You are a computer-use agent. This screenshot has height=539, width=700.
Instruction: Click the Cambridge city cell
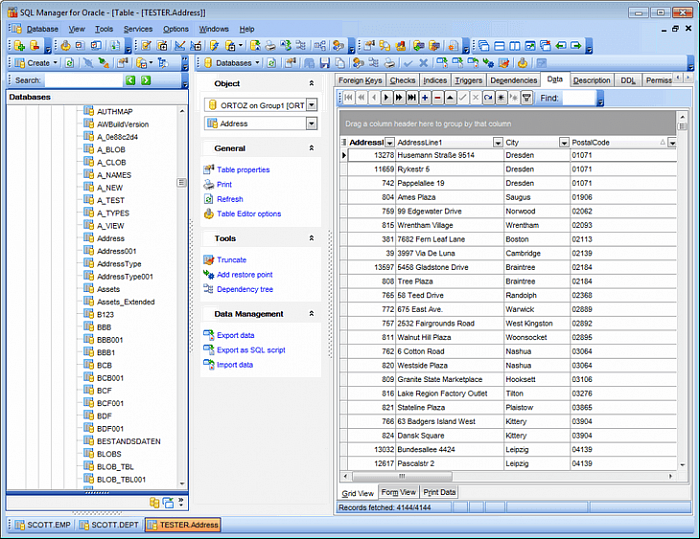(537, 253)
